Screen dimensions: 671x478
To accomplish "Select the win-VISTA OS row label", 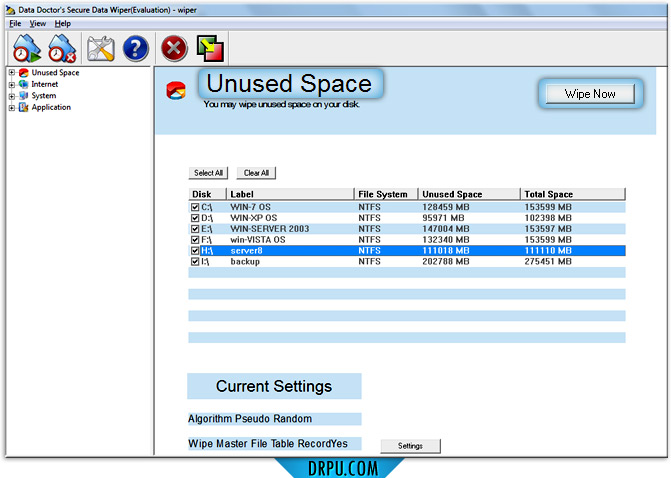I will pos(258,240).
